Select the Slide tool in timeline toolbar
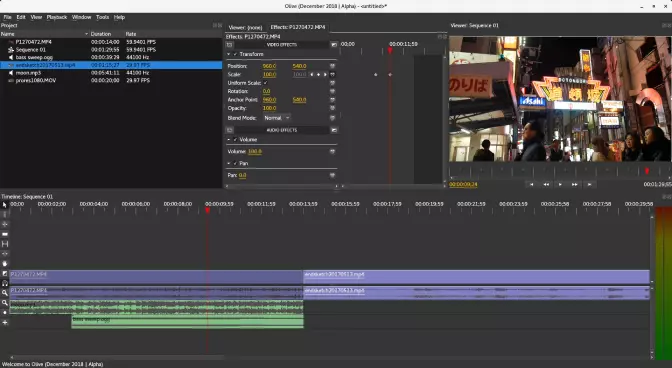 point(5,254)
